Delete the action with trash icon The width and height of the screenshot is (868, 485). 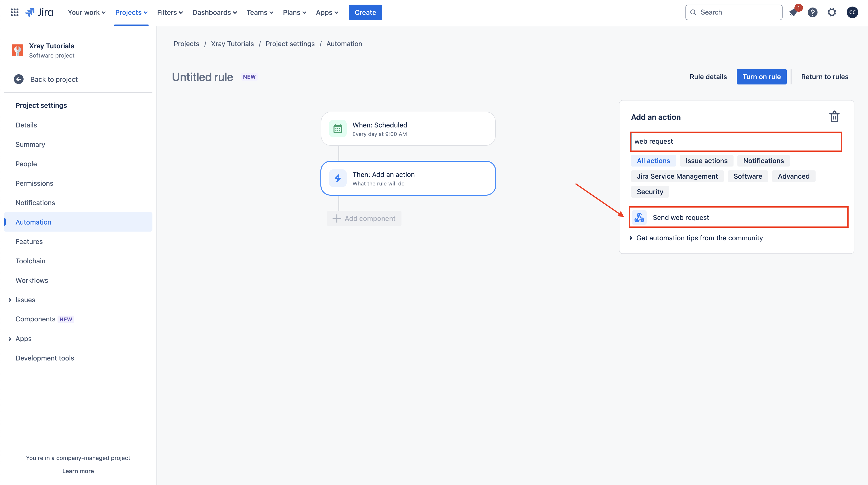(834, 117)
